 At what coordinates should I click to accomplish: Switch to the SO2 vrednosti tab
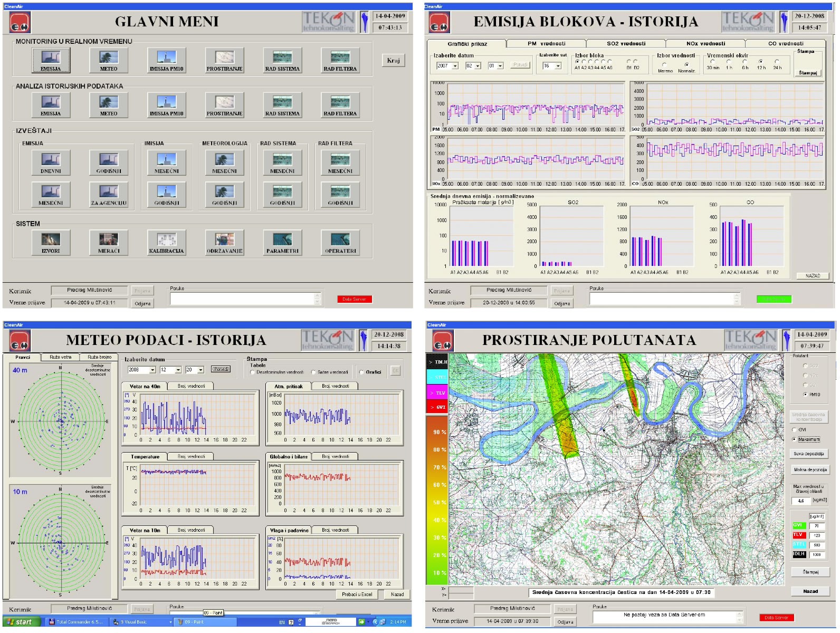pyautogui.click(x=626, y=44)
